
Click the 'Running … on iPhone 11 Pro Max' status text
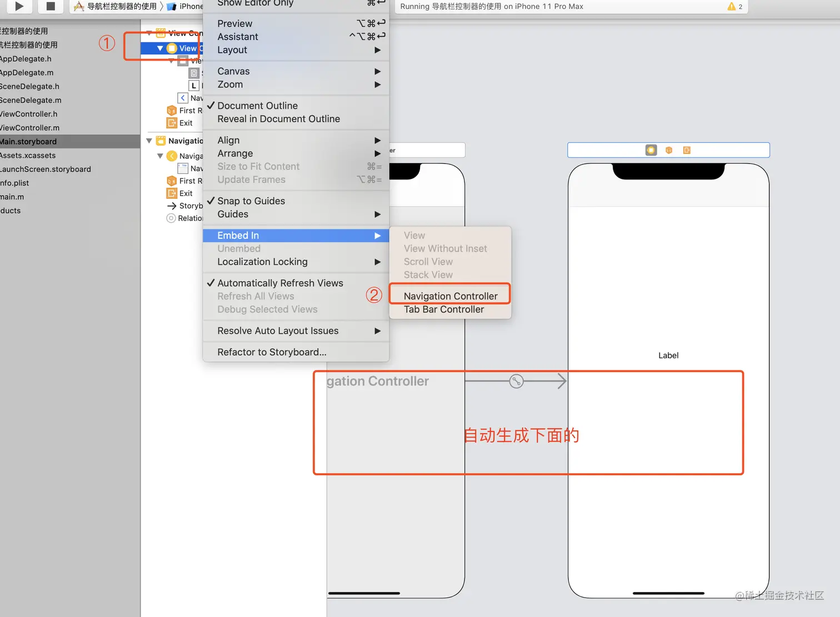pos(492,7)
